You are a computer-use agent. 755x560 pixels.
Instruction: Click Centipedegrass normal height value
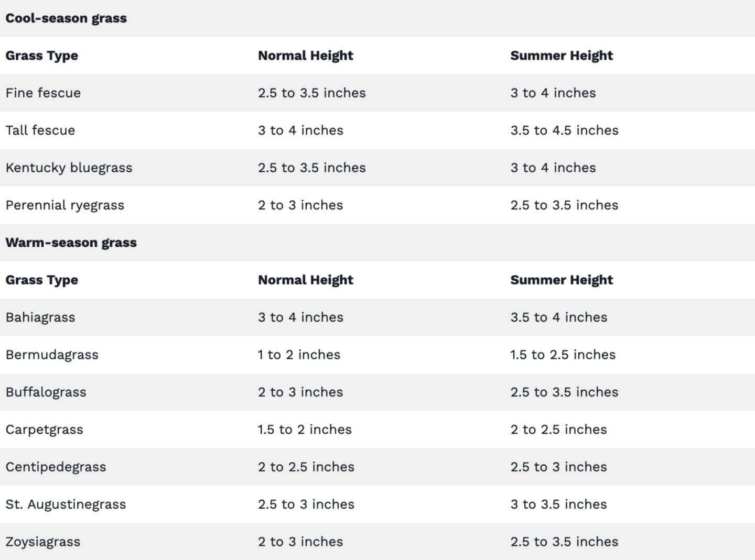click(x=306, y=467)
